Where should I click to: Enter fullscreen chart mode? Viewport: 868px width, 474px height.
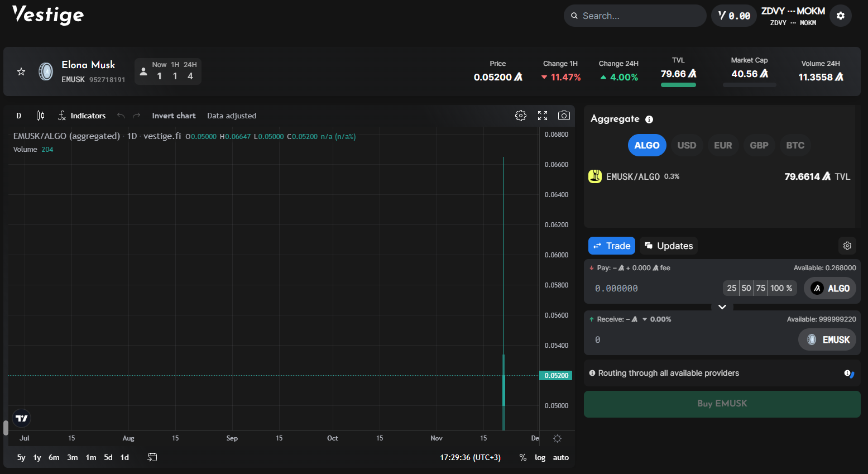[x=542, y=116]
